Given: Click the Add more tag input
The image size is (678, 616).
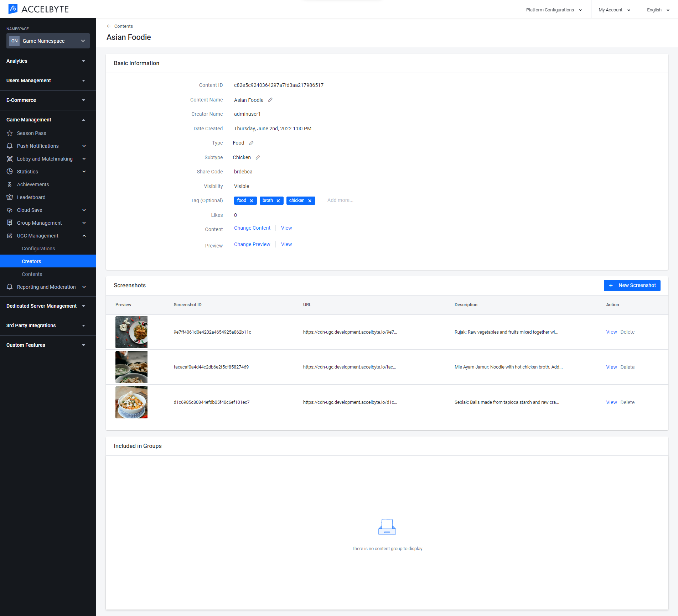Looking at the screenshot, I should [x=340, y=200].
